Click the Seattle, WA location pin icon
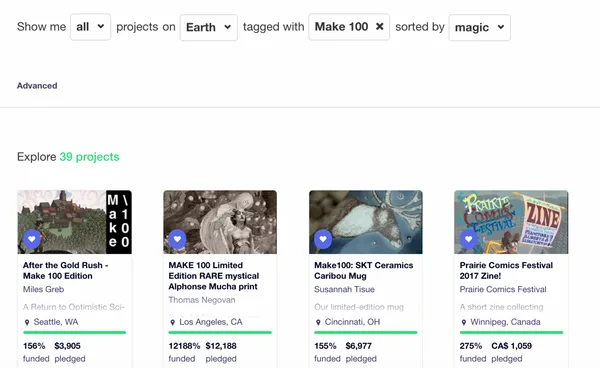This screenshot has height=368, width=600. pyautogui.click(x=27, y=322)
